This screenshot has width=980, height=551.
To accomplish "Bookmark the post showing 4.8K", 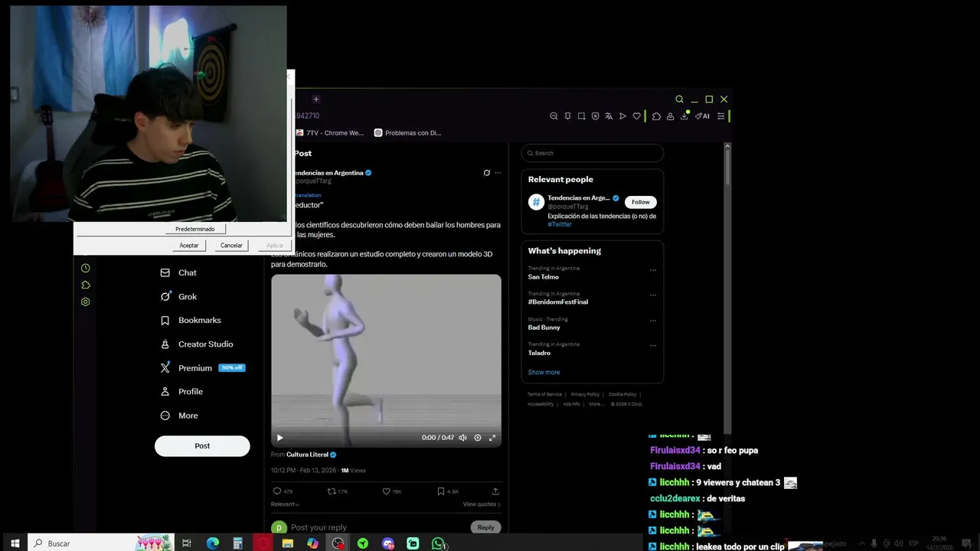I will (448, 491).
